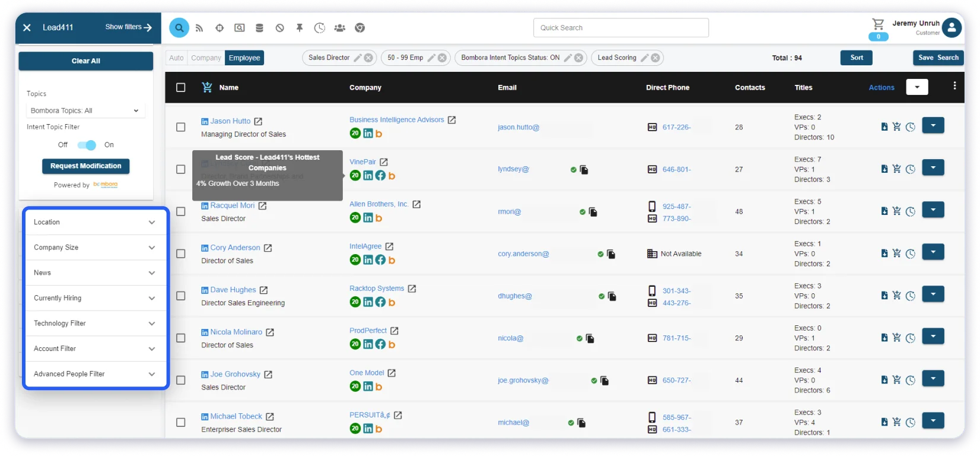Sort by the Name column header
Viewport: 980px width, 456px height.
tap(229, 87)
